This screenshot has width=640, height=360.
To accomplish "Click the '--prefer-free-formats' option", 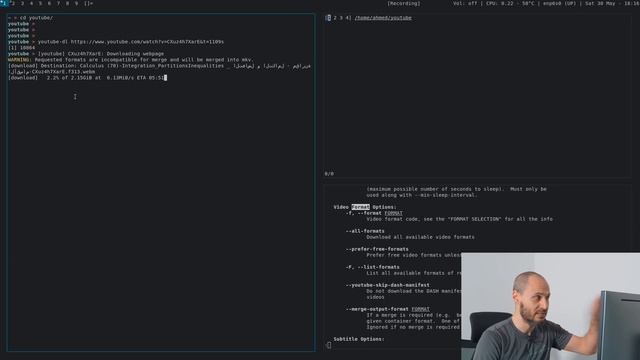I will (377, 249).
